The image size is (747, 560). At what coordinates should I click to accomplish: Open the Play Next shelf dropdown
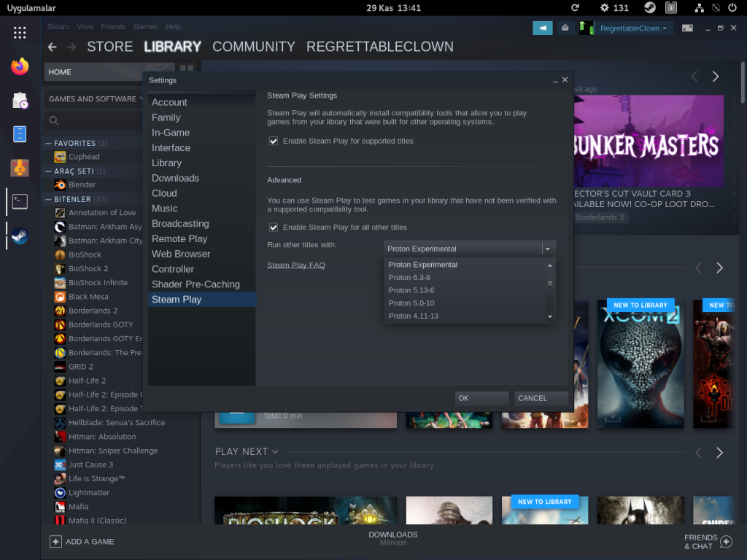click(275, 451)
